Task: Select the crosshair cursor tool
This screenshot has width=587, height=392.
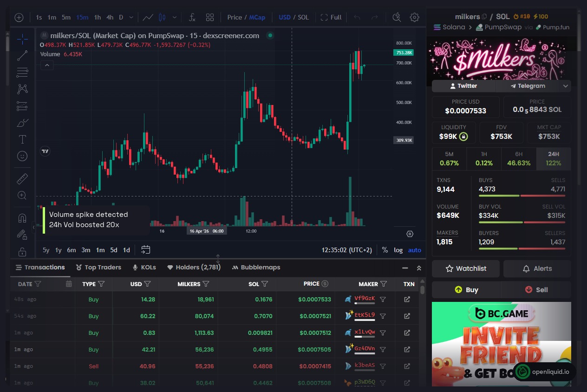Action: (x=22, y=39)
